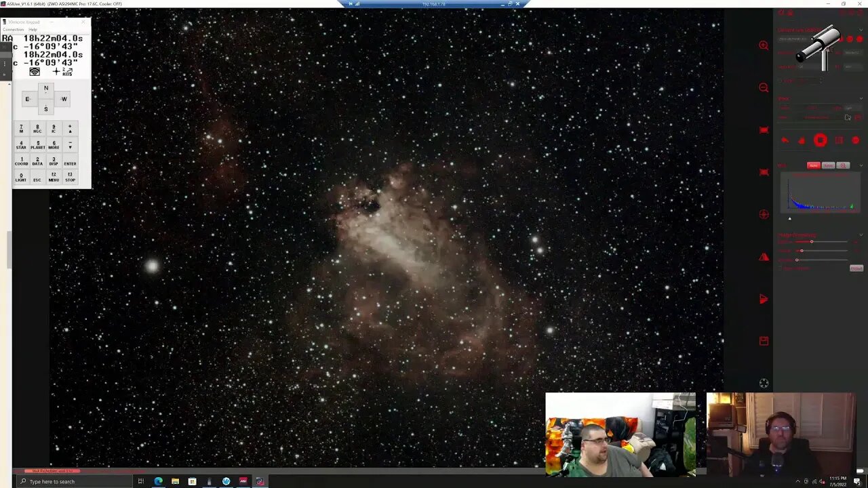Click the histogram zoom magnifier button
This screenshot has height=488, width=868.
pyautogui.click(x=843, y=165)
